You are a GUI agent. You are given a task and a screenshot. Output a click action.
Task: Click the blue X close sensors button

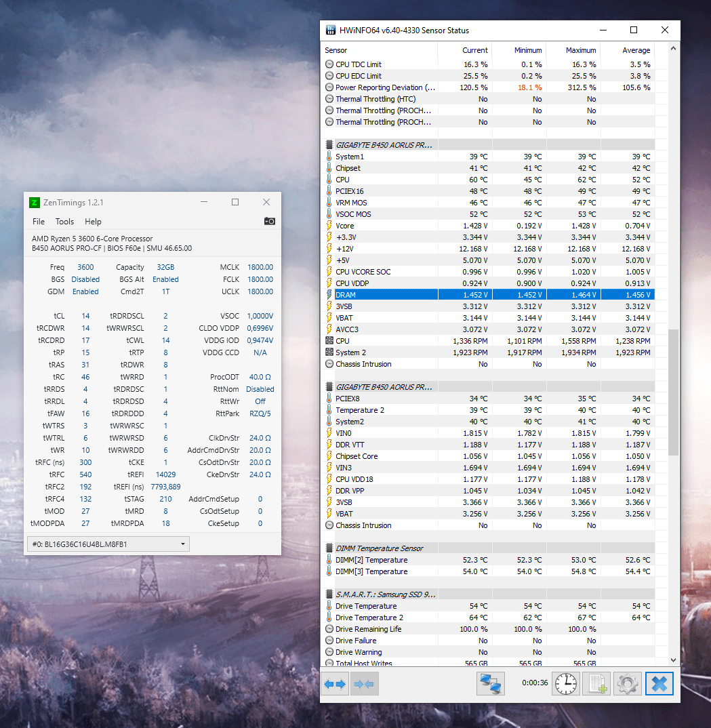[x=659, y=684]
